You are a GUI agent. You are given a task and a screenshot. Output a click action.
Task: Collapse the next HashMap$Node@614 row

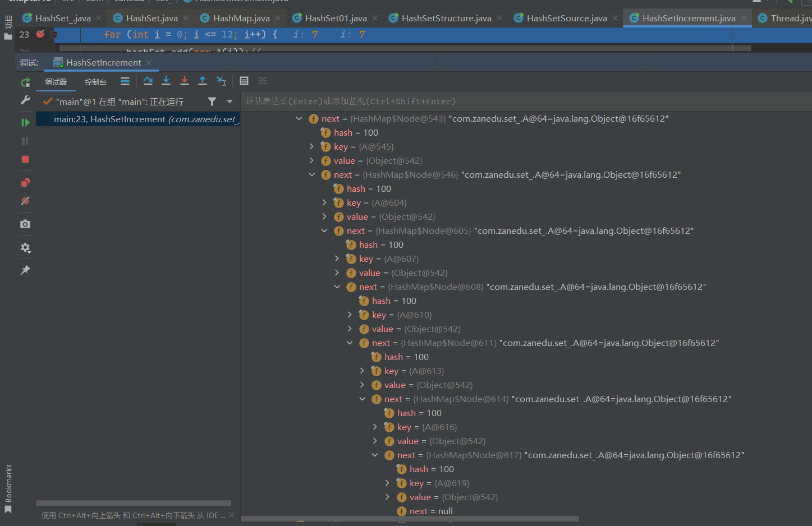[x=362, y=399]
